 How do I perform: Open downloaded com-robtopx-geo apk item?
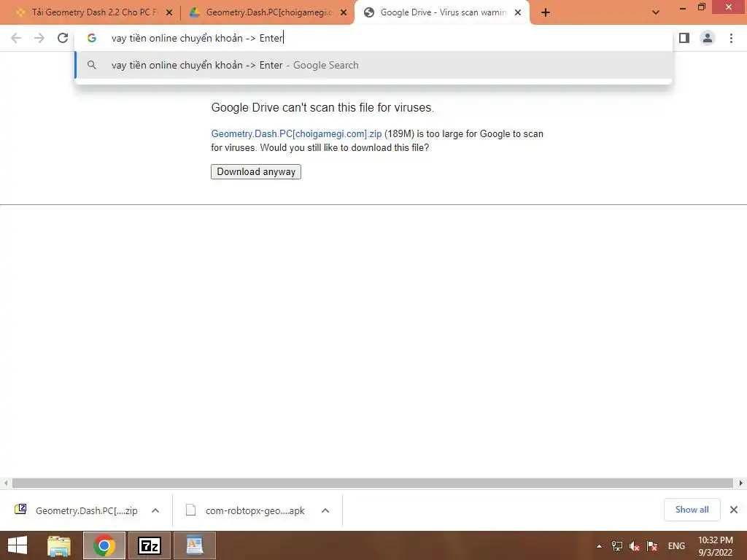coord(245,510)
